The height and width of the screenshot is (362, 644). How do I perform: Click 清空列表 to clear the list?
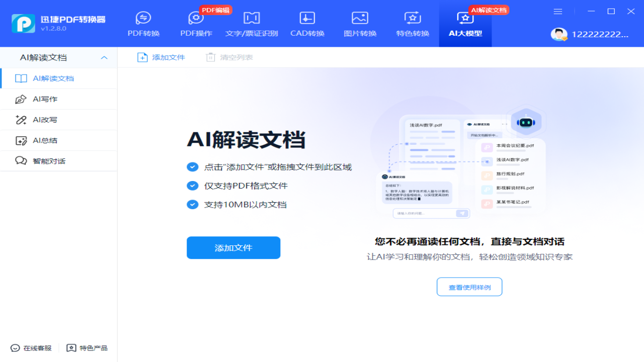point(229,57)
